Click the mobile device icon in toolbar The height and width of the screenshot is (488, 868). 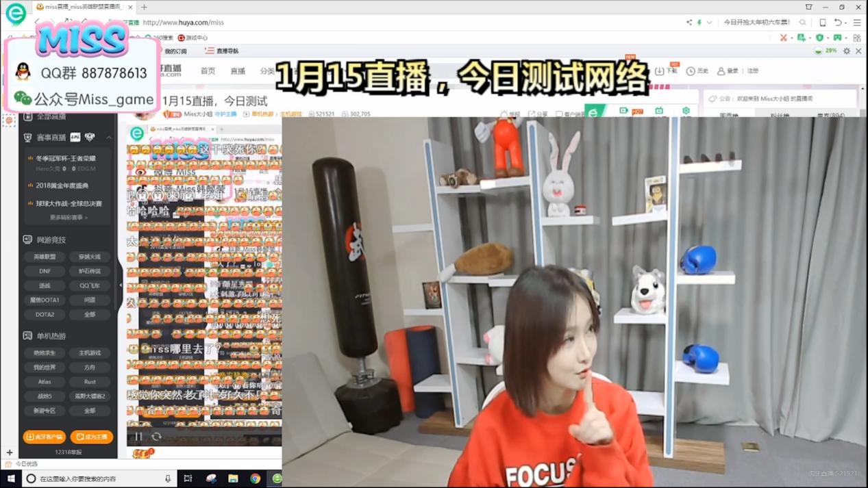(x=823, y=23)
